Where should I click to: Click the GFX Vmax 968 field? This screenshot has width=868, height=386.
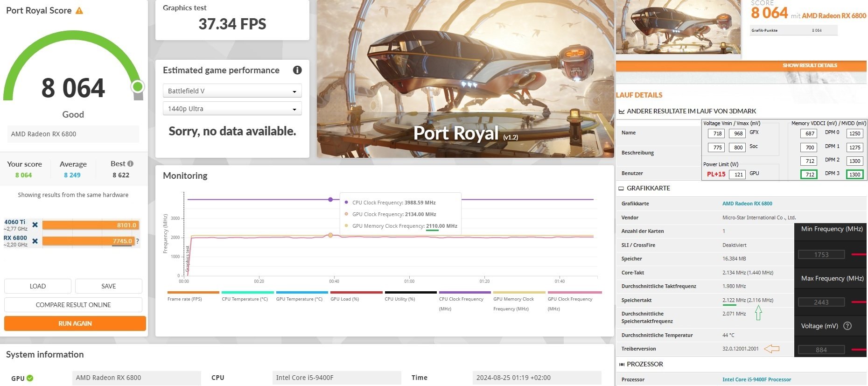[x=738, y=133]
